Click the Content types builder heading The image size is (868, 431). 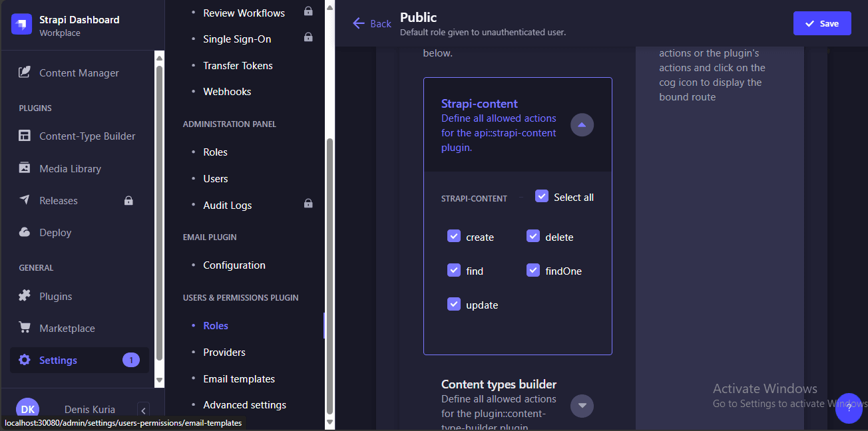pos(499,384)
